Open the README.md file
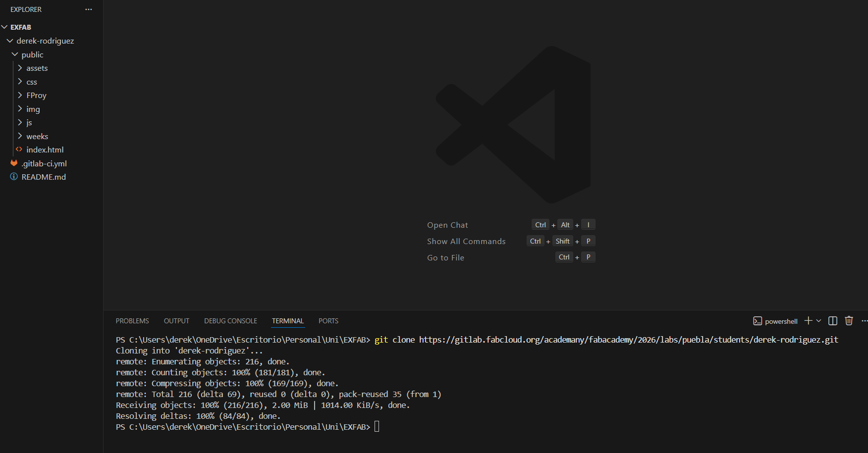The height and width of the screenshot is (453, 868). click(44, 177)
